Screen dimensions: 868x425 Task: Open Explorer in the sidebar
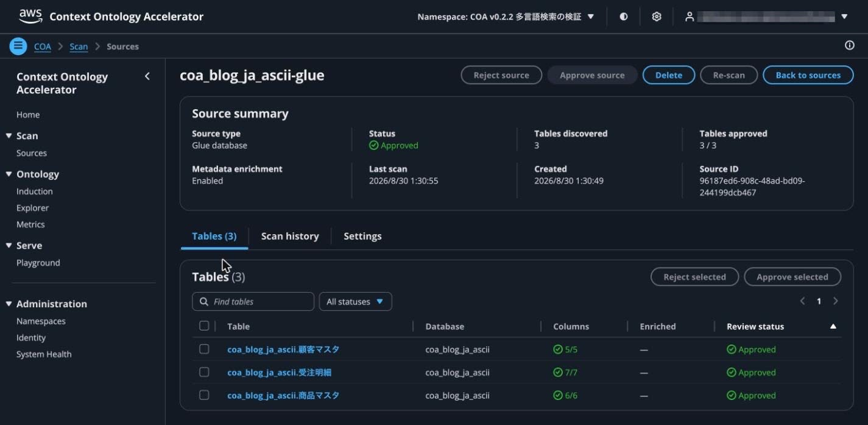pos(32,208)
